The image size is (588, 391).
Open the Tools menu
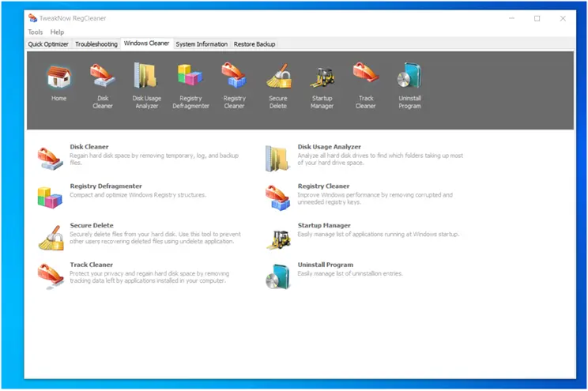point(36,32)
